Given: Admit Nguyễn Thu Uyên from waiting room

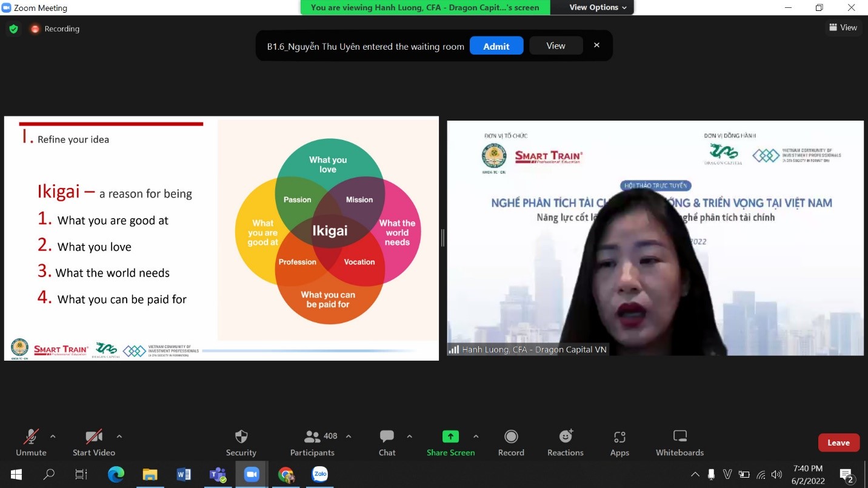Looking at the screenshot, I should pos(496,46).
